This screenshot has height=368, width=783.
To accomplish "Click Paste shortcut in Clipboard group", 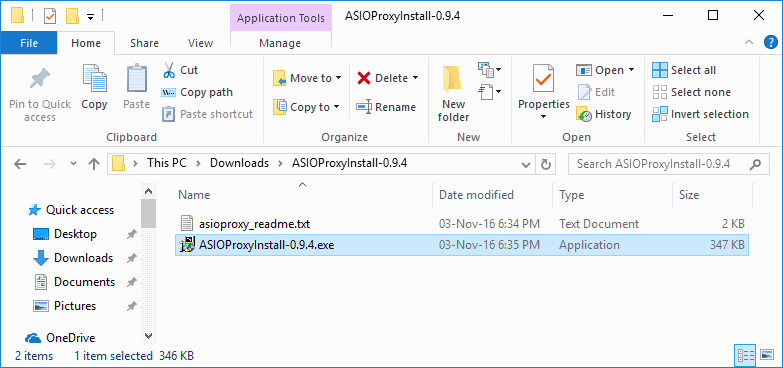I will click(207, 114).
